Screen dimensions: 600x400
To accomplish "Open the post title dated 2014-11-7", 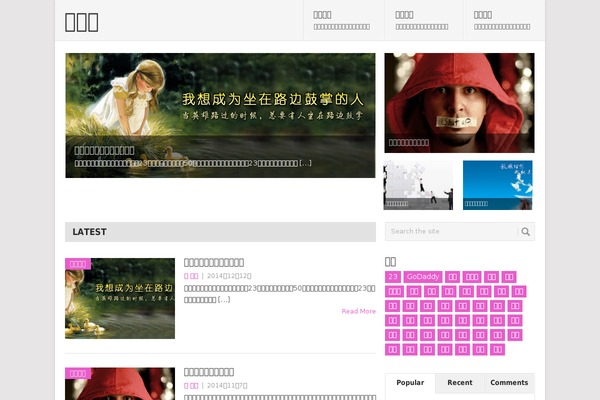I will (209, 372).
